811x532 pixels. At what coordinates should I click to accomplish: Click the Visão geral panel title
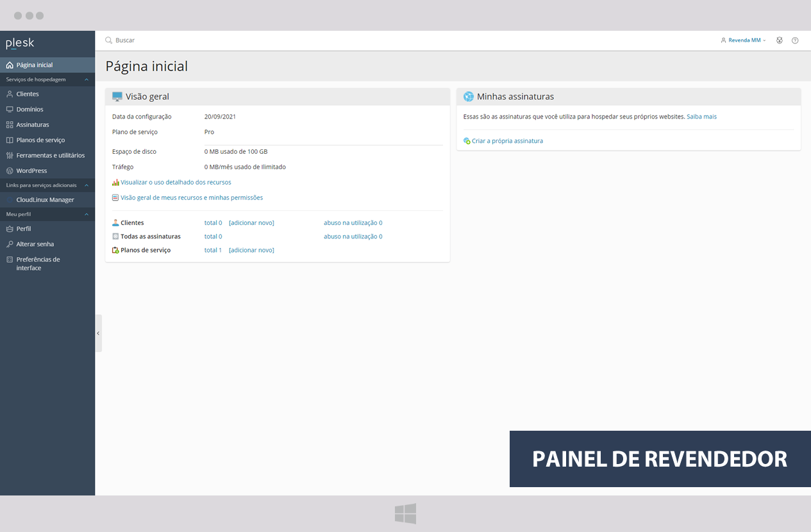(147, 97)
